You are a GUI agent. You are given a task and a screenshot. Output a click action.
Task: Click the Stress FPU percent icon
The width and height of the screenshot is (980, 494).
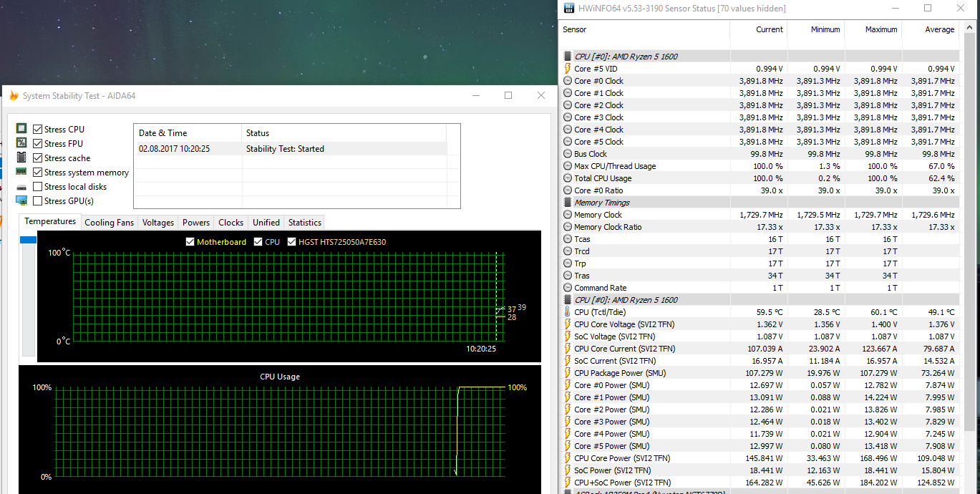pyautogui.click(x=21, y=143)
